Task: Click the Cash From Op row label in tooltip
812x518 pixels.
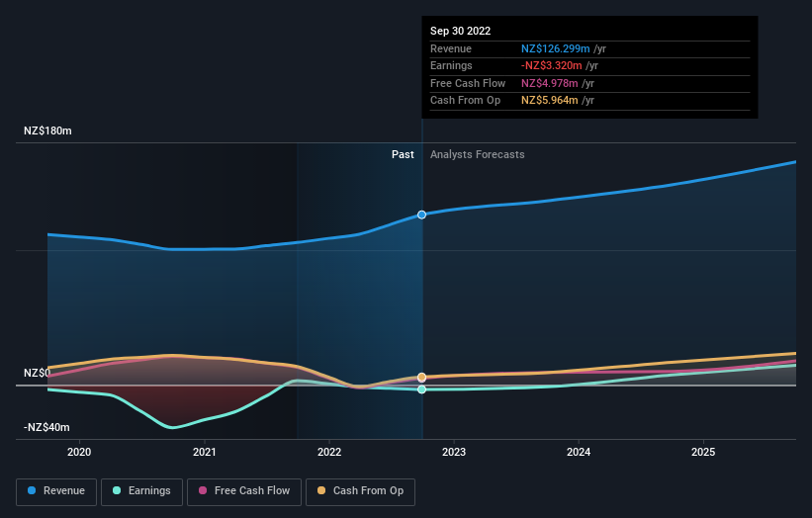Action: [x=466, y=101]
